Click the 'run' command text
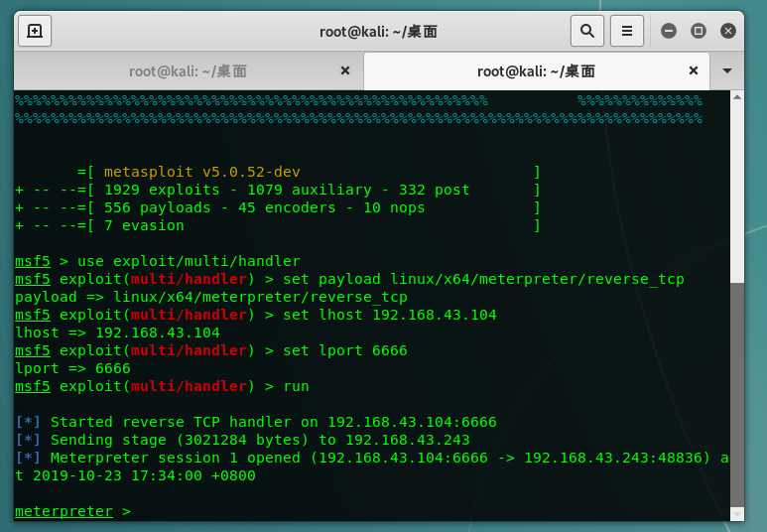Viewport: 767px width, 532px height. pos(296,387)
